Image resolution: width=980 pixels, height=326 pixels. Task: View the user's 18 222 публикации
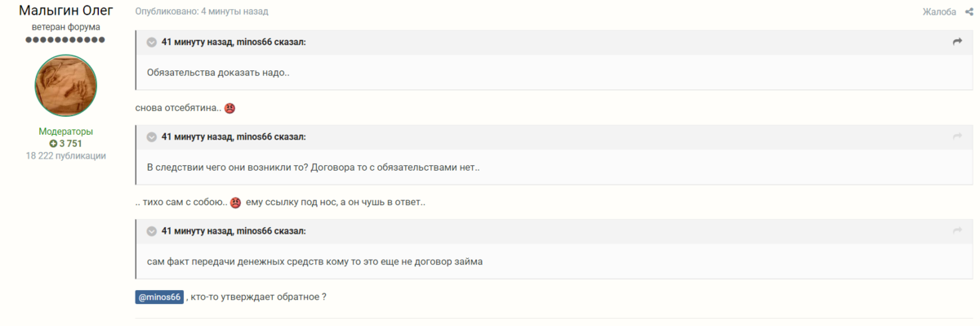[x=66, y=155]
